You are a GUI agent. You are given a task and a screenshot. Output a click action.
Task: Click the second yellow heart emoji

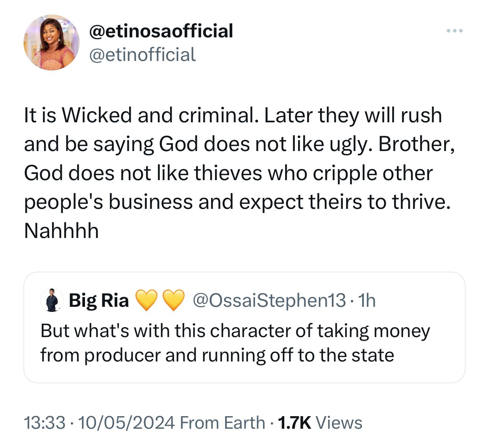pos(173,300)
